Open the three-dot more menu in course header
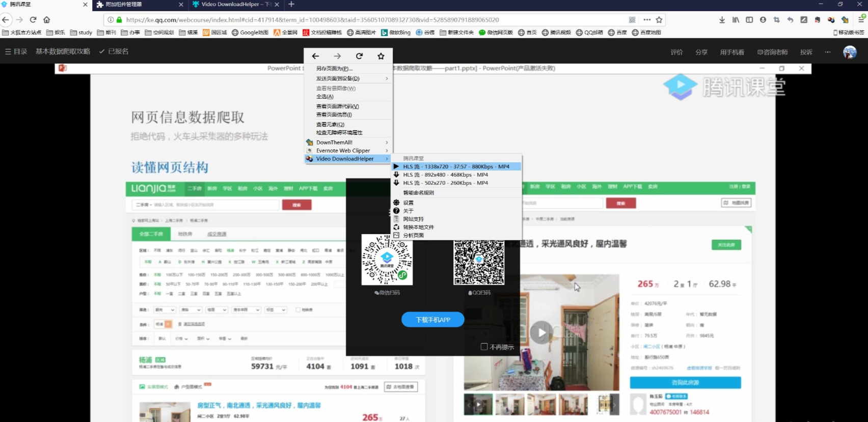Screen dimensions: 868x422 [827, 52]
